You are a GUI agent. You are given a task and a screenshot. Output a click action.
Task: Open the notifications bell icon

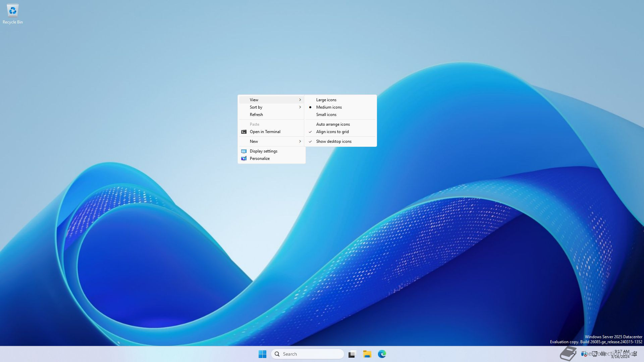(x=635, y=354)
